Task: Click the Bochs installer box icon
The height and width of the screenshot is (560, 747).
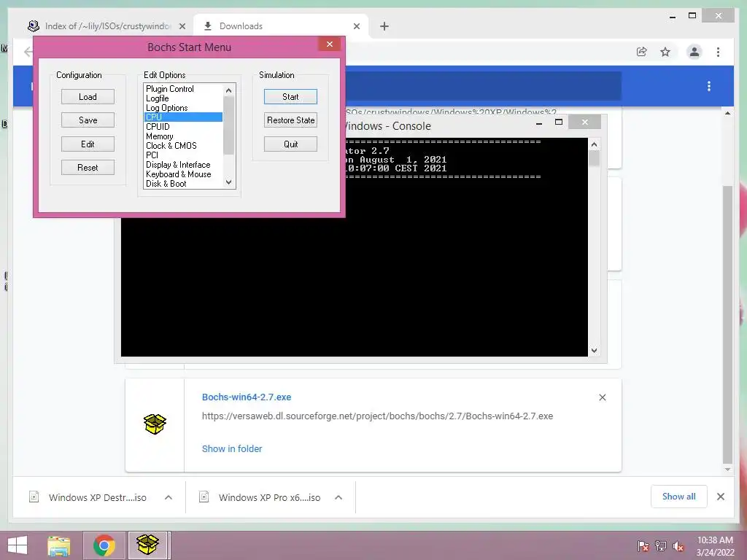Action: [x=155, y=424]
